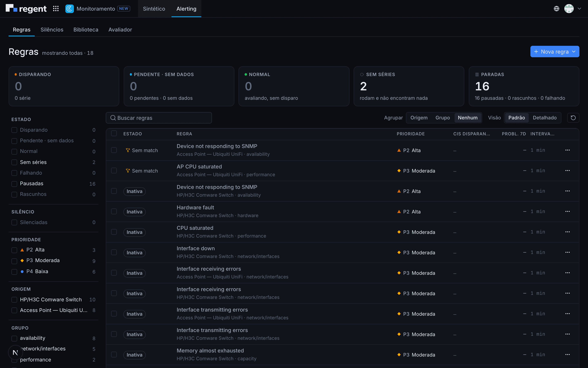Open the Sem séries summary card
588x368 pixels.
[409, 86]
